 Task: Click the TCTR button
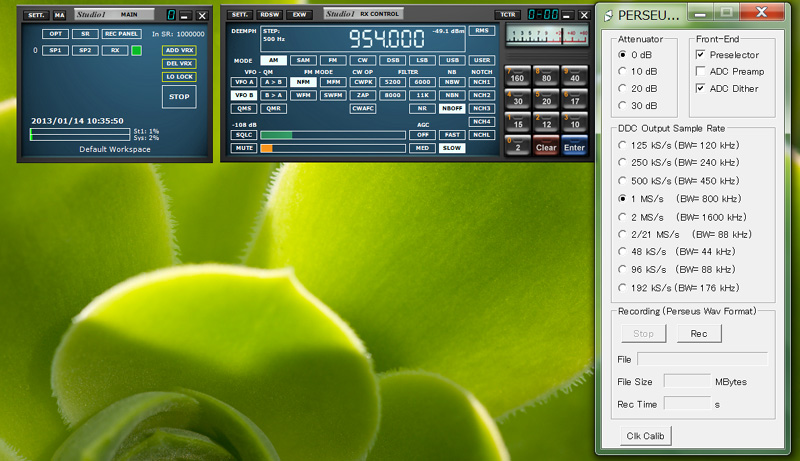pyautogui.click(x=509, y=15)
